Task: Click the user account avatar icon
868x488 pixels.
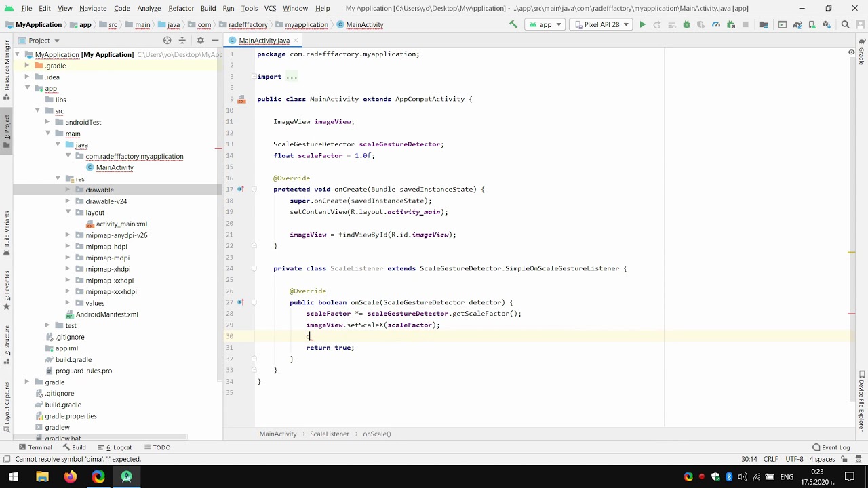Action: click(860, 24)
